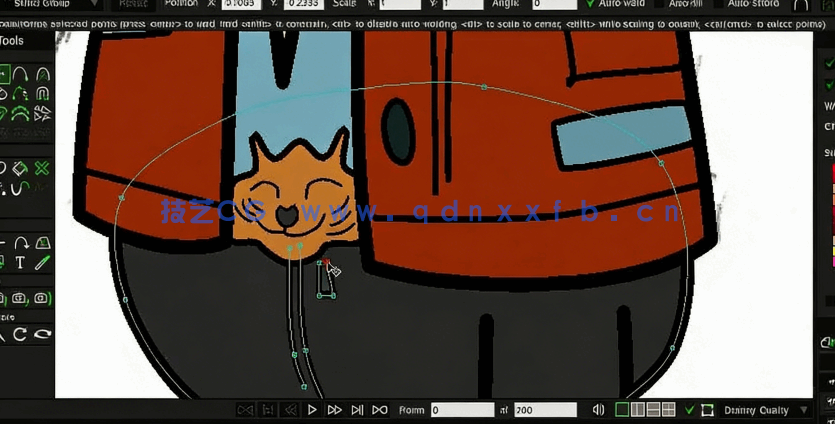Image resolution: width=835 pixels, height=424 pixels.
Task: Select the Eyedropper tool beside Text tool
Action: click(x=42, y=263)
